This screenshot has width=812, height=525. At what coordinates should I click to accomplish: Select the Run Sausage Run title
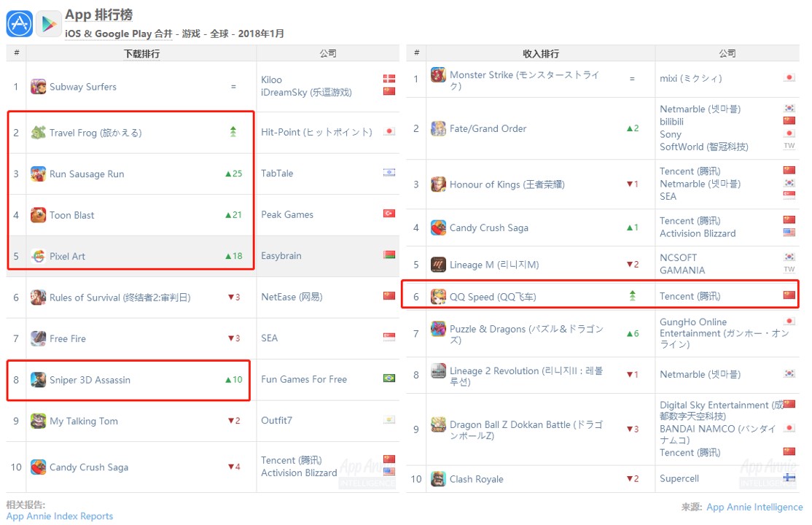pyautogui.click(x=87, y=174)
